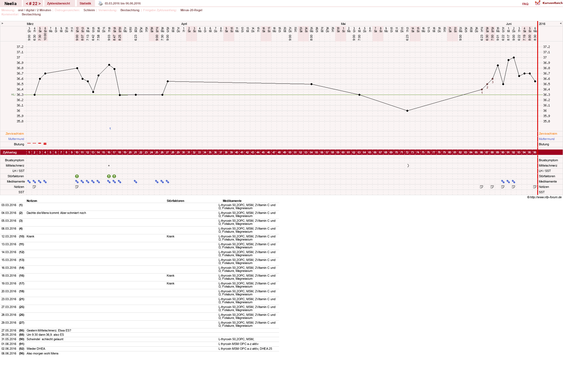The height and width of the screenshot is (392, 563).
Task: Open the Zyklenübersicht tab
Action: click(x=59, y=3)
